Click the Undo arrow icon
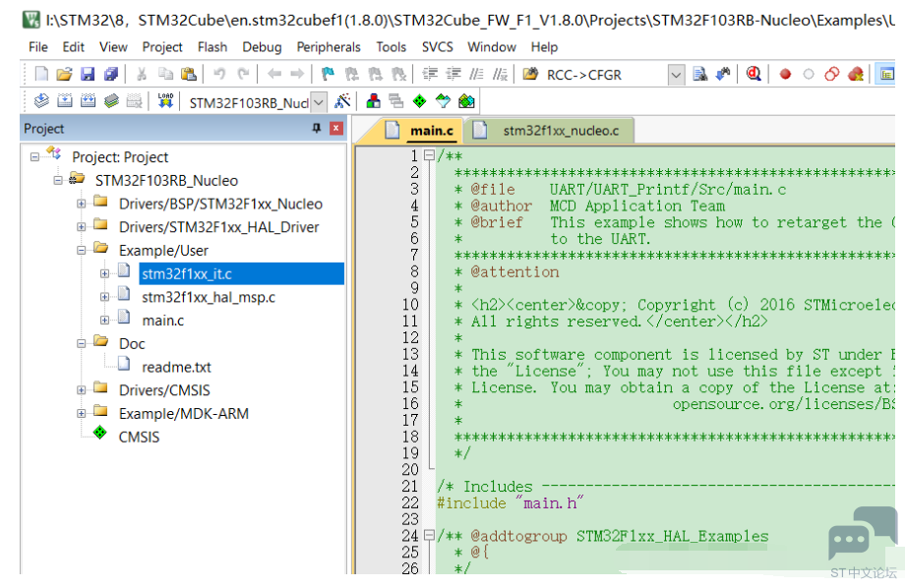This screenshot has height=588, width=906. click(219, 74)
